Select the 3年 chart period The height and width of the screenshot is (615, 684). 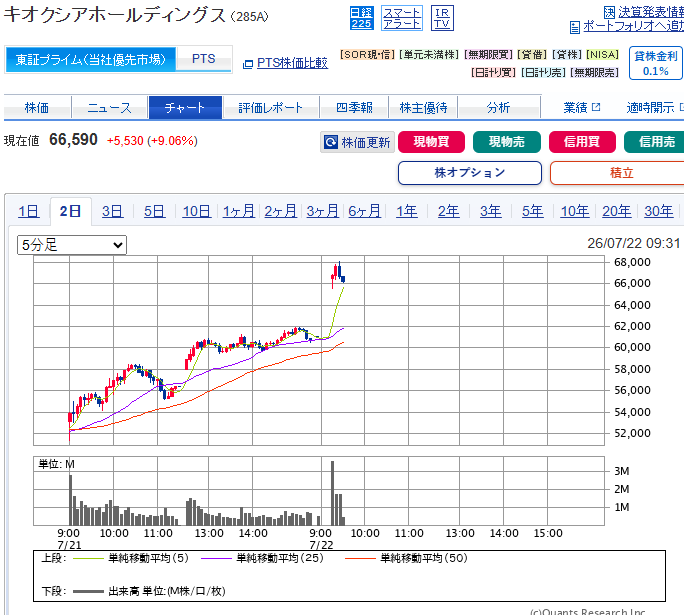pyautogui.click(x=490, y=212)
